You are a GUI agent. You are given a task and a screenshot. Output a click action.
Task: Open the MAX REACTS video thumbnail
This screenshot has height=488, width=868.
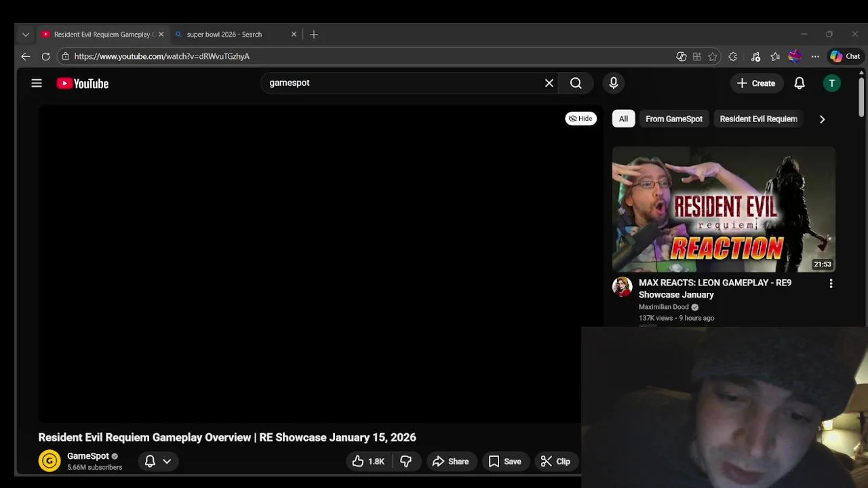[724, 209]
